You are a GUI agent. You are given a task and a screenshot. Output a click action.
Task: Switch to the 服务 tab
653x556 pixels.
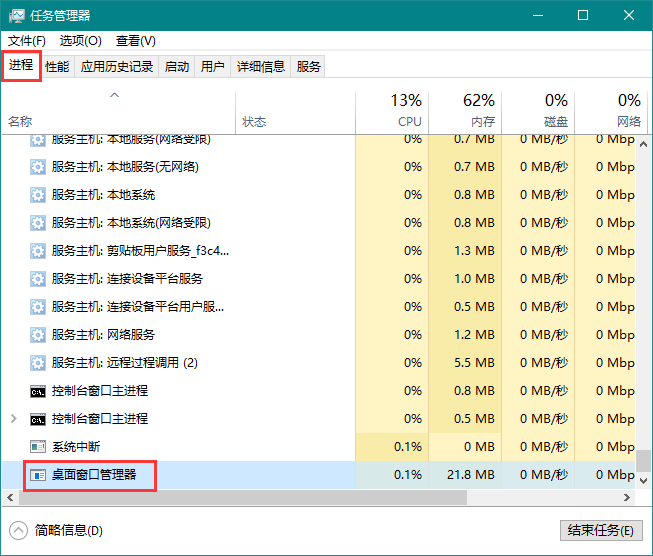[308, 67]
